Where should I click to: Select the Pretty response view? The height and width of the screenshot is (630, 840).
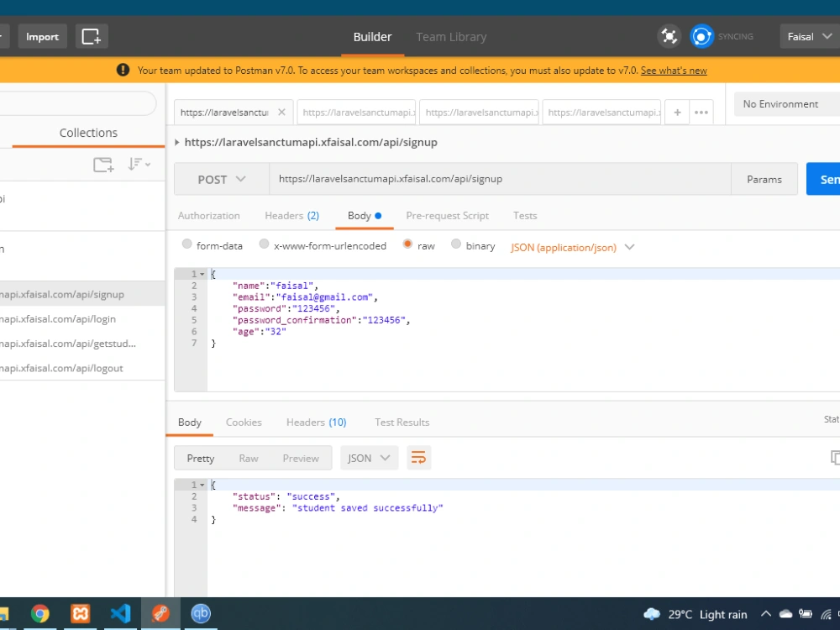pyautogui.click(x=201, y=458)
